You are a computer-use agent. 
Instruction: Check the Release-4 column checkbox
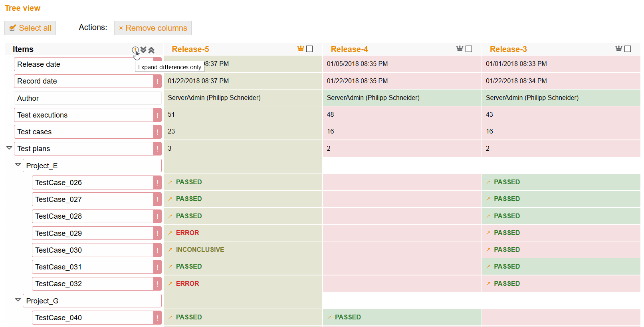tap(469, 49)
